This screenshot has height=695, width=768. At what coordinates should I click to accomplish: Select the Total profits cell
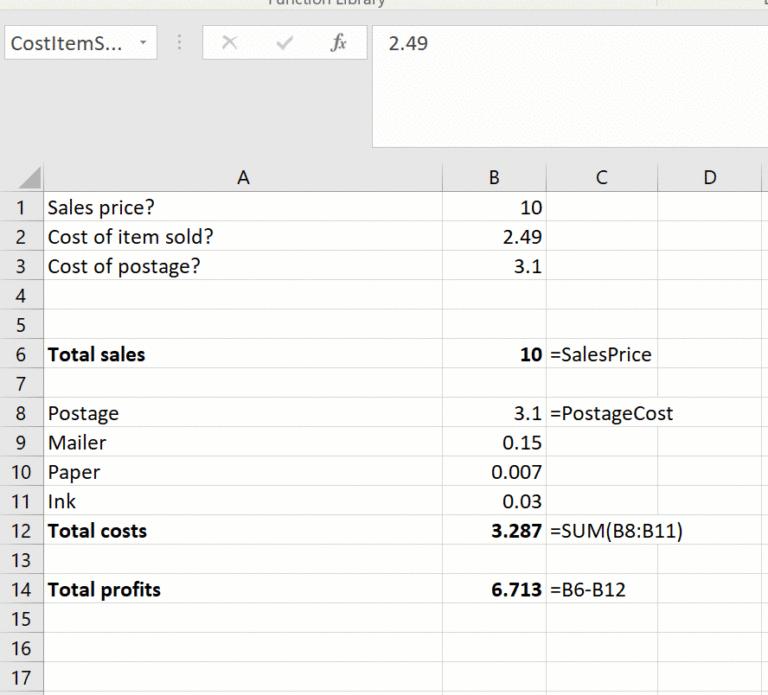(243, 590)
